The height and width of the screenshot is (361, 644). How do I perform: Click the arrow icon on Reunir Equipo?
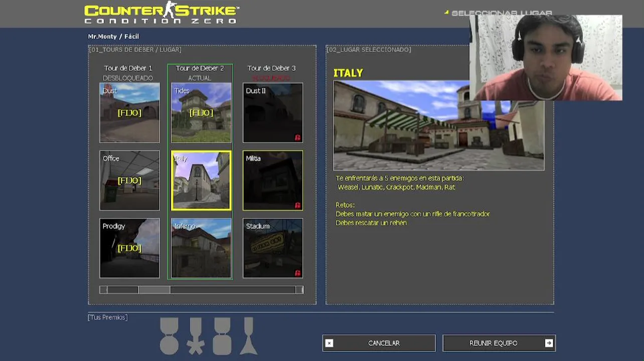(549, 343)
